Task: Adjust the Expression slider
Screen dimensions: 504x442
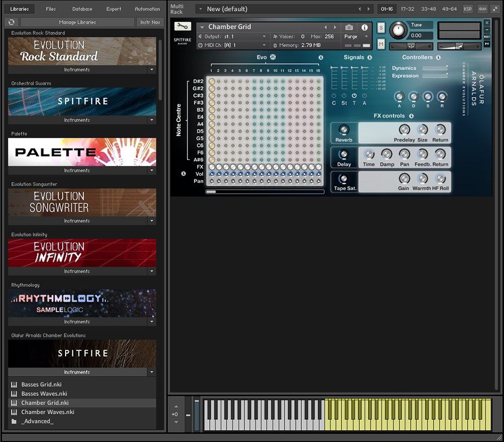Action: point(435,76)
